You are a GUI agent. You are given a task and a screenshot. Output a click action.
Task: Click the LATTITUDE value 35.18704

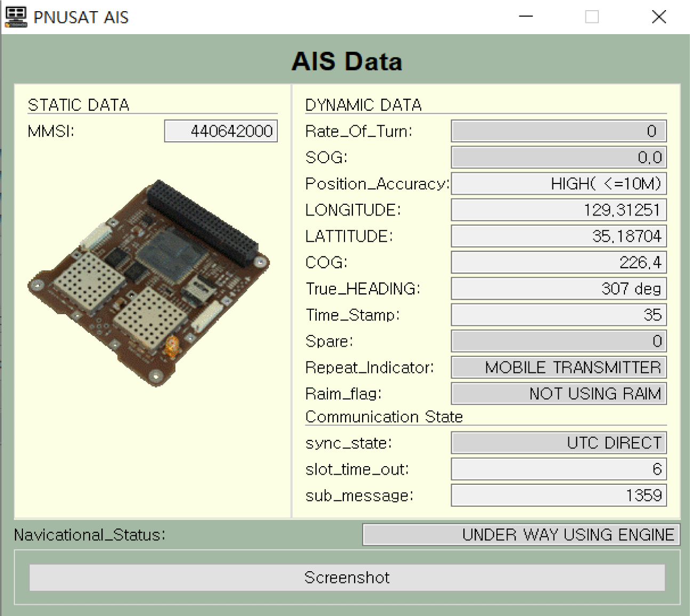pos(559,236)
